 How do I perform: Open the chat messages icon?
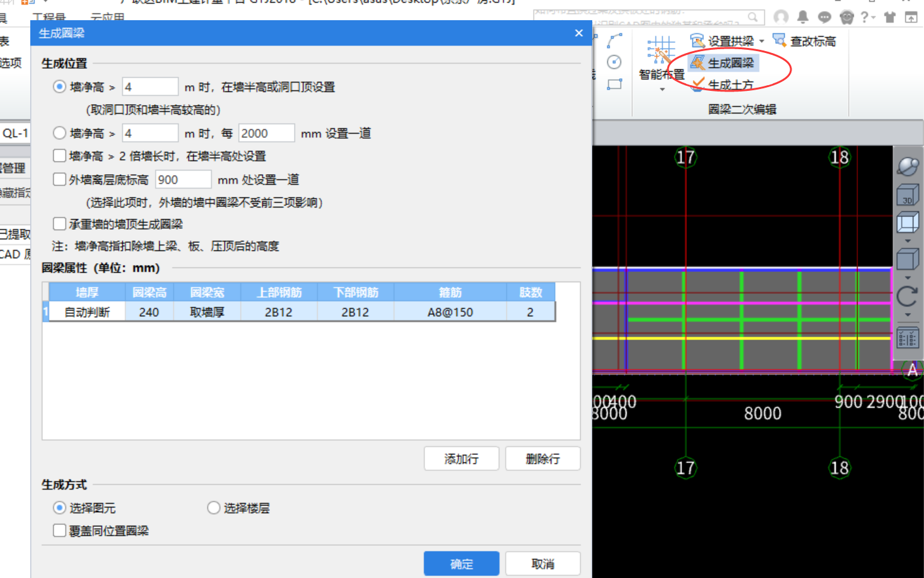[x=824, y=17]
